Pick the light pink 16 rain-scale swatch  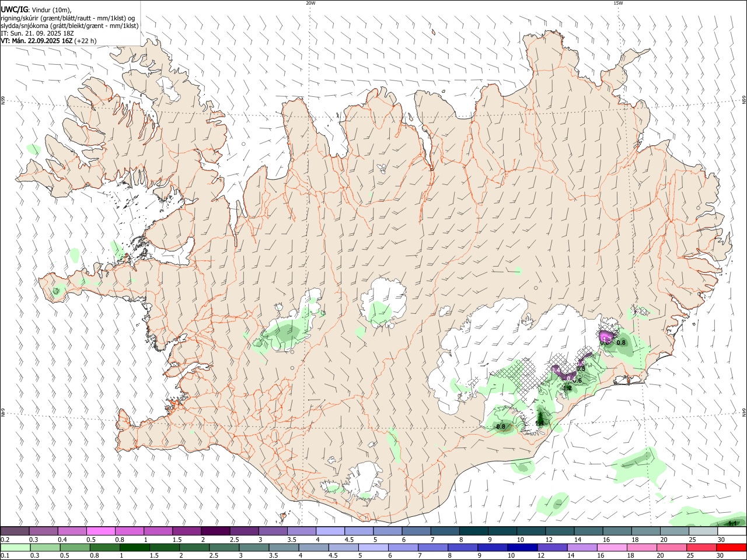(611, 547)
